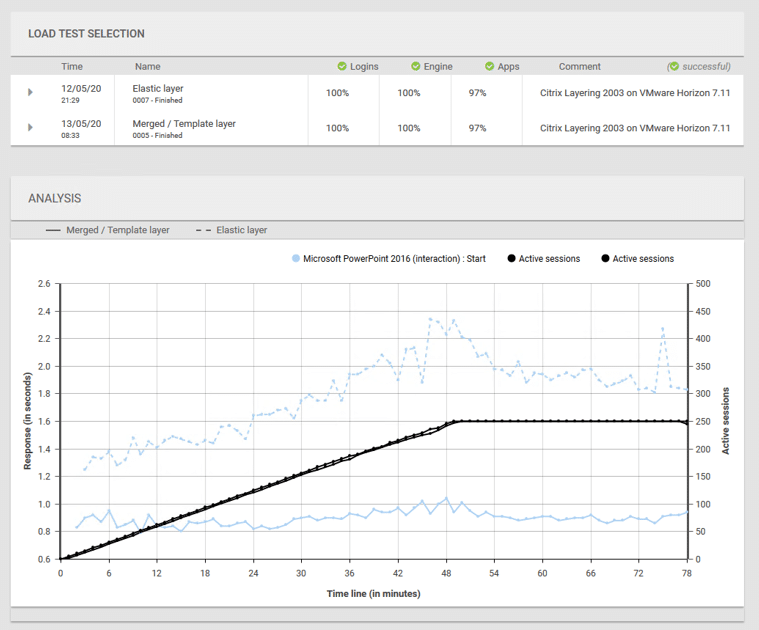This screenshot has height=630, width=759.
Task: Click the Merged layer row comment text
Action: pos(635,128)
